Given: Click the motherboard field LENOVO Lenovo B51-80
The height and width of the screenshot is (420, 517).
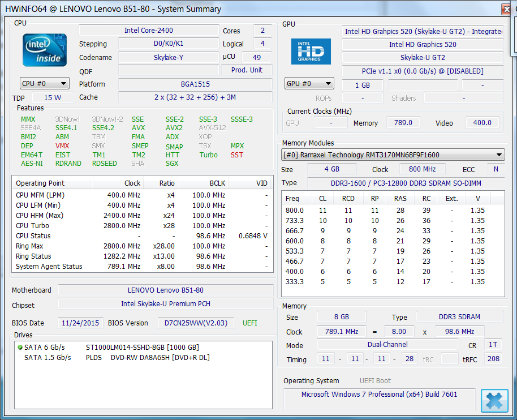Looking at the screenshot, I should click(x=166, y=290).
